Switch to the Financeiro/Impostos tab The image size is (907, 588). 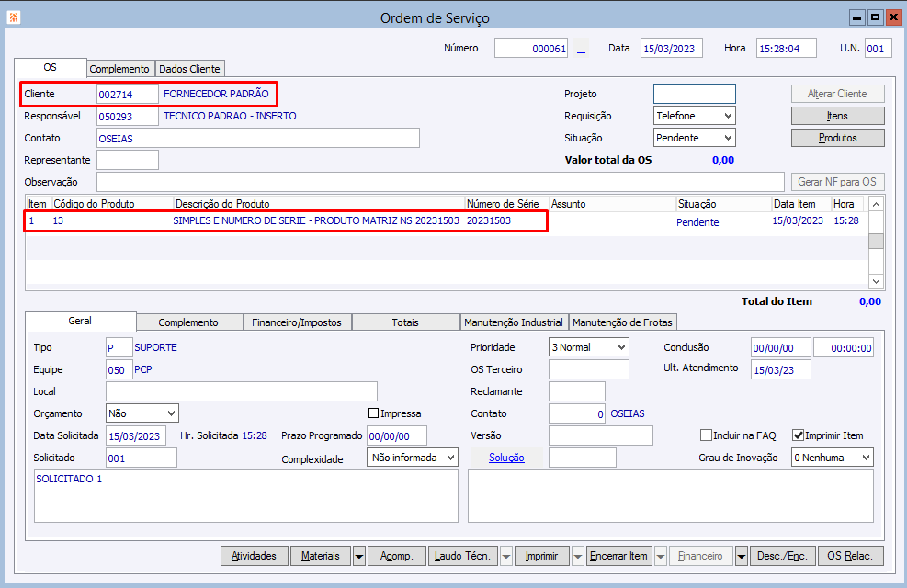pyautogui.click(x=297, y=322)
